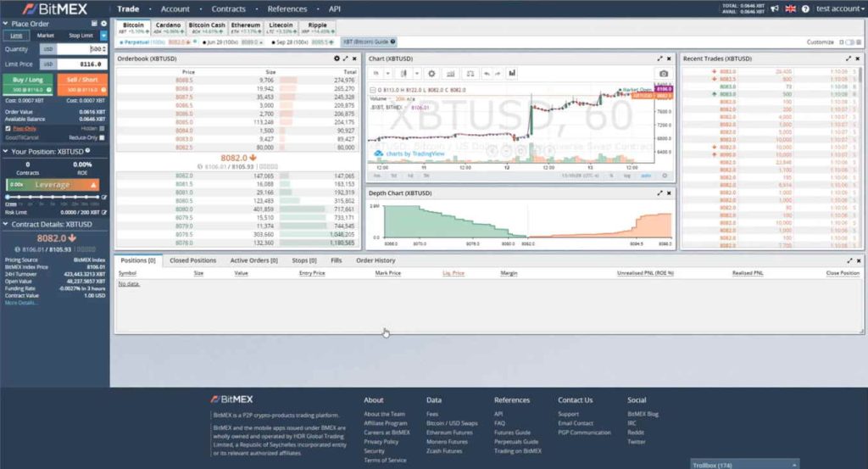Viewport: 868px width, 469px height.
Task: Expand the Recent Trades panel to fullscreen
Action: [x=849, y=59]
